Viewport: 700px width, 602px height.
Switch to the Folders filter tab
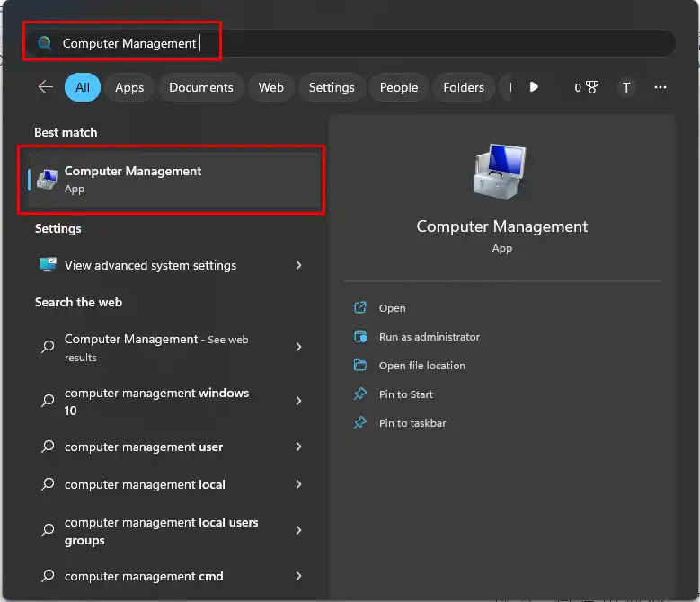464,87
